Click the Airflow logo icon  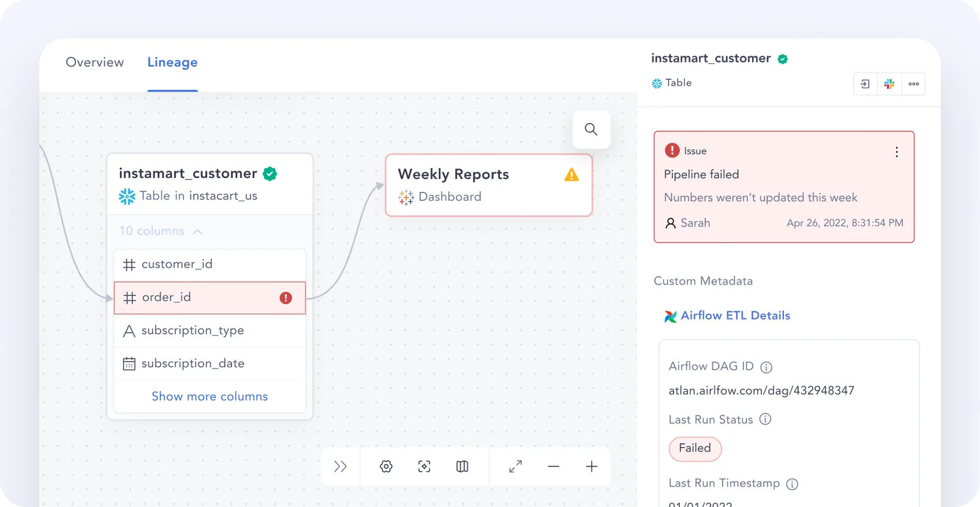[x=671, y=316]
